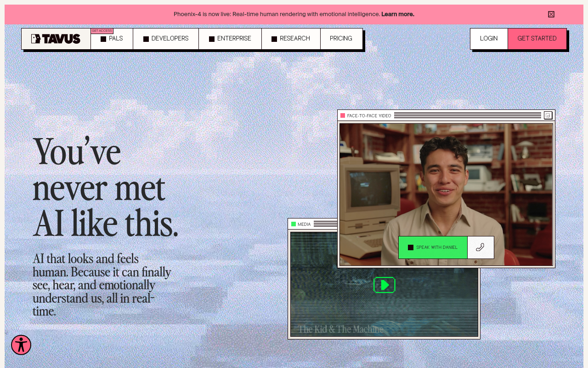The width and height of the screenshot is (588, 368).
Task: Open the Learn more link in banner
Action: coord(398,14)
